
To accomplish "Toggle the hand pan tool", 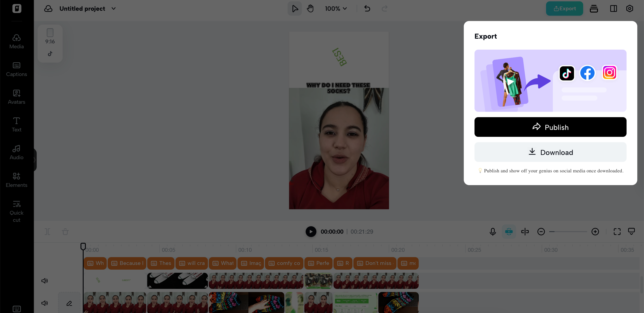I will coord(310,8).
